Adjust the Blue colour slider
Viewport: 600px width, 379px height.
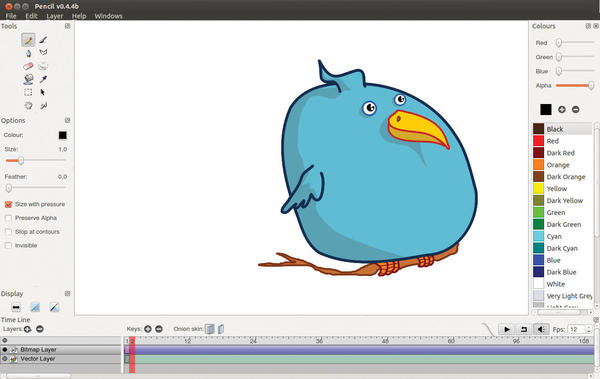point(575,71)
